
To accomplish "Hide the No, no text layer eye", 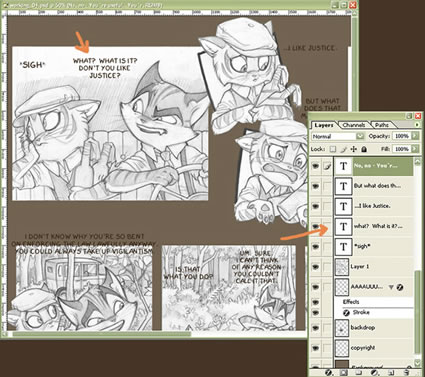I will 315,166.
